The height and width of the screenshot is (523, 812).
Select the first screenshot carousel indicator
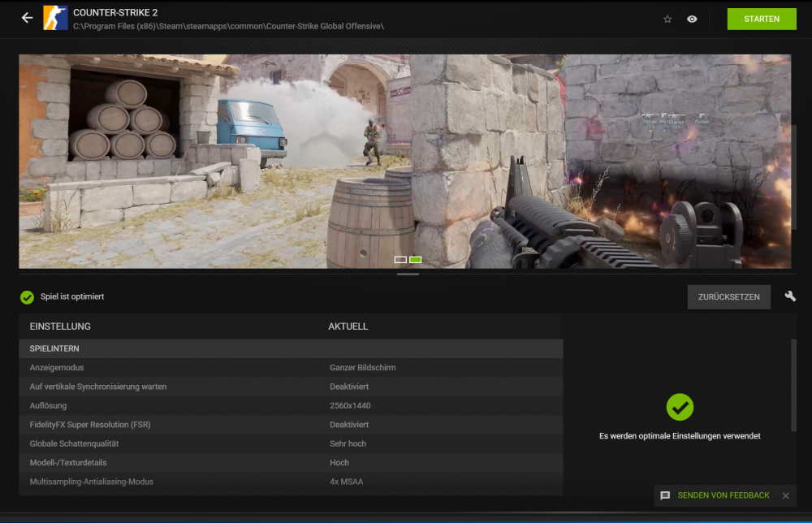400,260
